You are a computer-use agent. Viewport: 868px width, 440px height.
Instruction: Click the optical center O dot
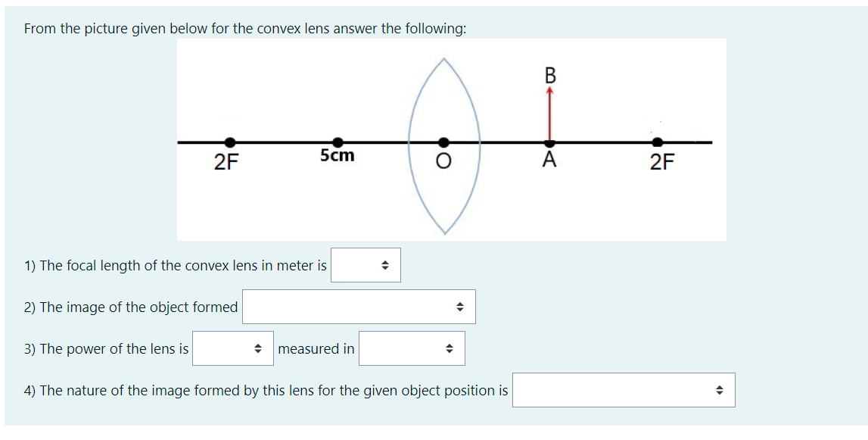443,142
